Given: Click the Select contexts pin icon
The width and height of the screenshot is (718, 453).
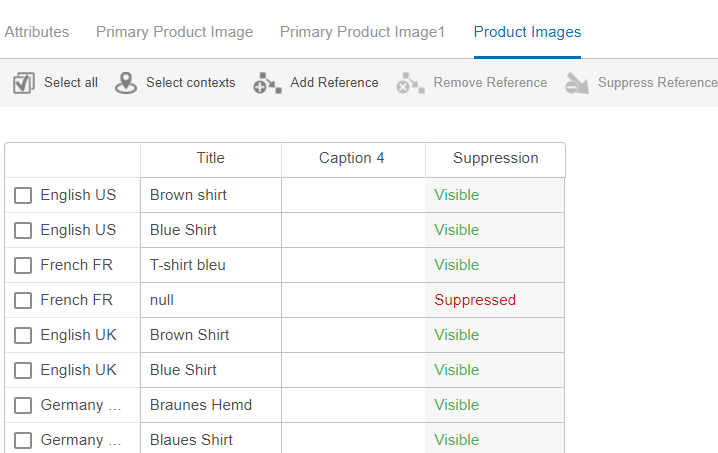Looking at the screenshot, I should [126, 83].
